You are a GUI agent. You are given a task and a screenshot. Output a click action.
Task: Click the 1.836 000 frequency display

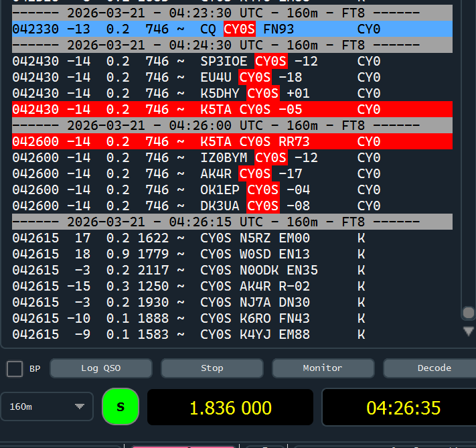(230, 407)
